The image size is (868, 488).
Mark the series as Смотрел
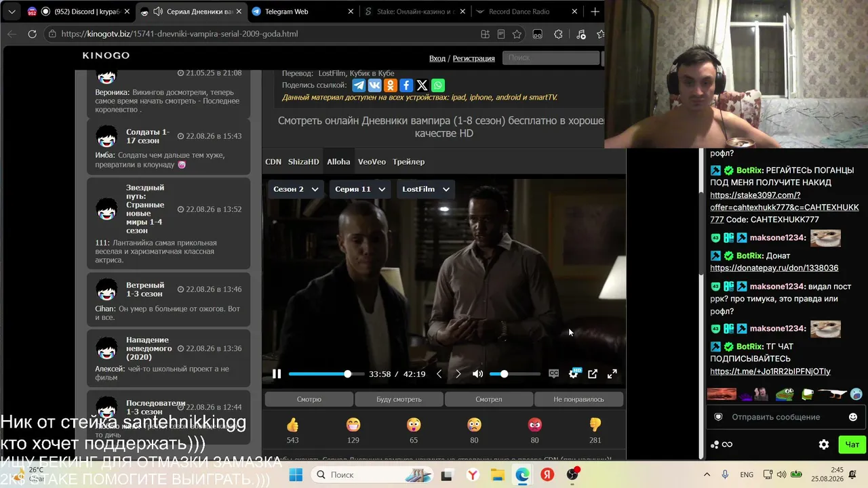pyautogui.click(x=489, y=399)
